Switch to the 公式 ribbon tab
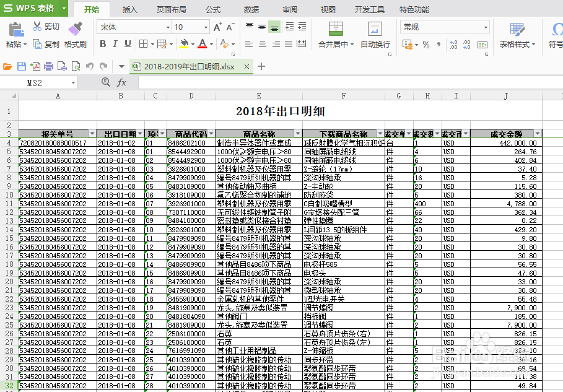Viewport: 563px width, 392px height. pos(213,9)
